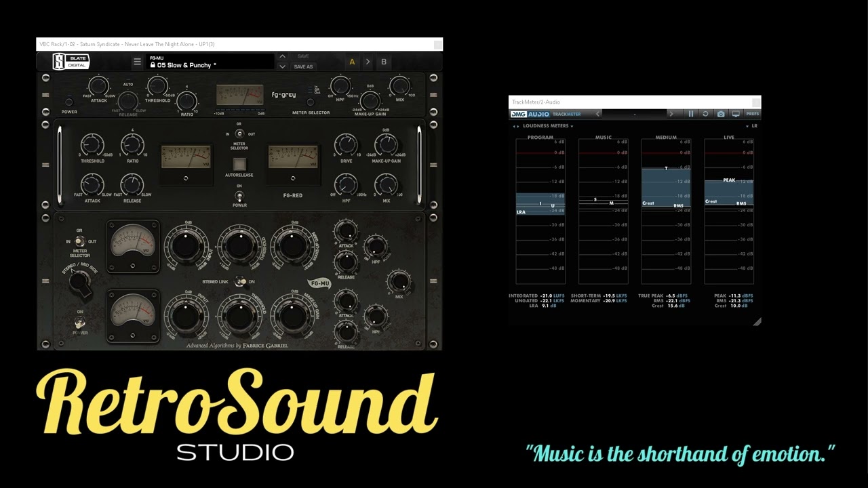This screenshot has height=488, width=868.
Task: Go to previous TrackMeter preset arrow
Action: pyautogui.click(x=597, y=114)
